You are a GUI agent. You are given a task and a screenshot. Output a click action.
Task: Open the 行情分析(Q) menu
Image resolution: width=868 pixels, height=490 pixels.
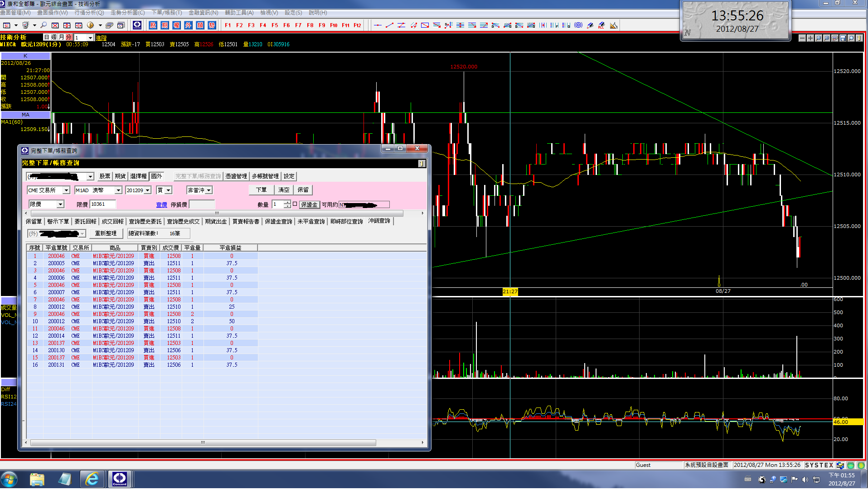click(x=89, y=13)
